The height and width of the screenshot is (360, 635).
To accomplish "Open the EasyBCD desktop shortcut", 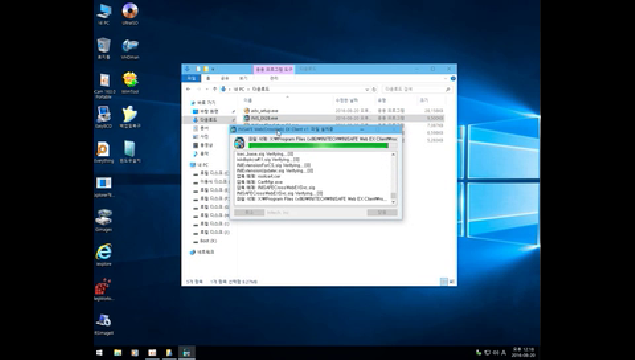I will point(104,117).
